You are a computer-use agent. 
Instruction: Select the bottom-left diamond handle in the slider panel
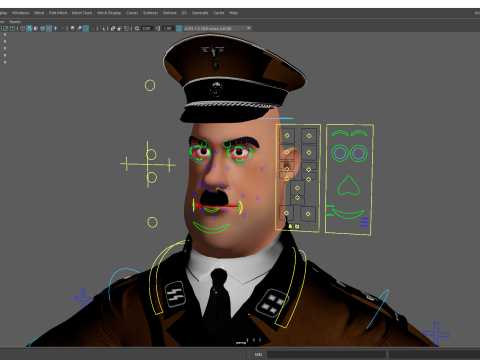point(287,213)
